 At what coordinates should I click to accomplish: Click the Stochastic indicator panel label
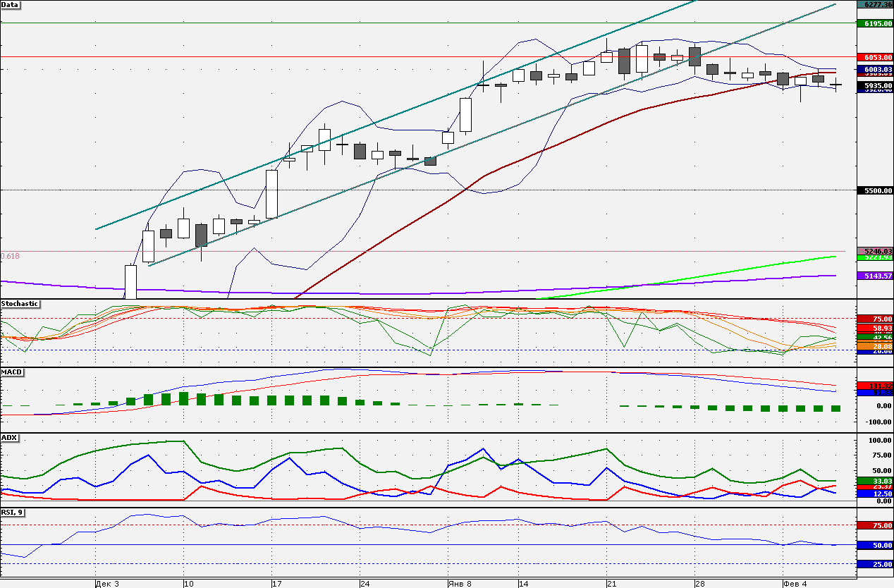pyautogui.click(x=20, y=304)
